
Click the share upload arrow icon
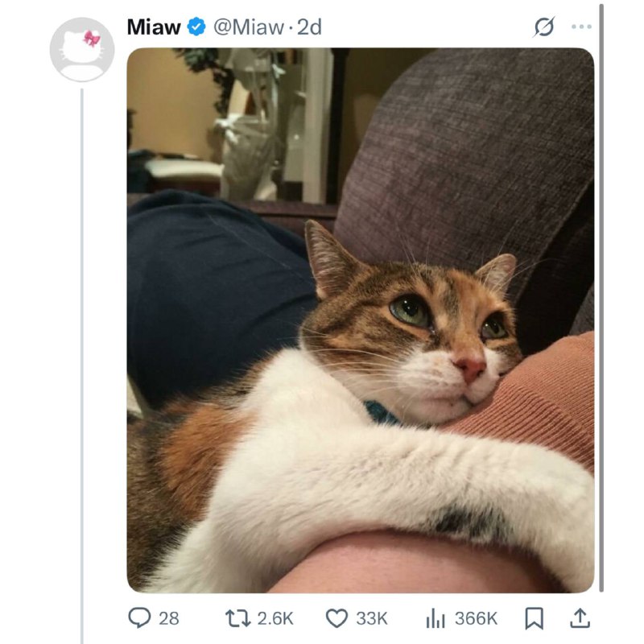(x=580, y=617)
